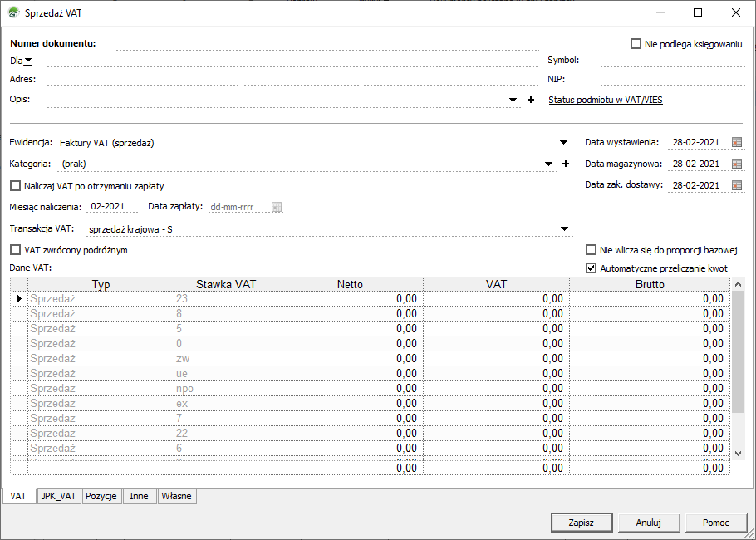Select the Stawka VAT cell 'ex'
Image resolution: width=756 pixels, height=540 pixels.
[x=225, y=404]
